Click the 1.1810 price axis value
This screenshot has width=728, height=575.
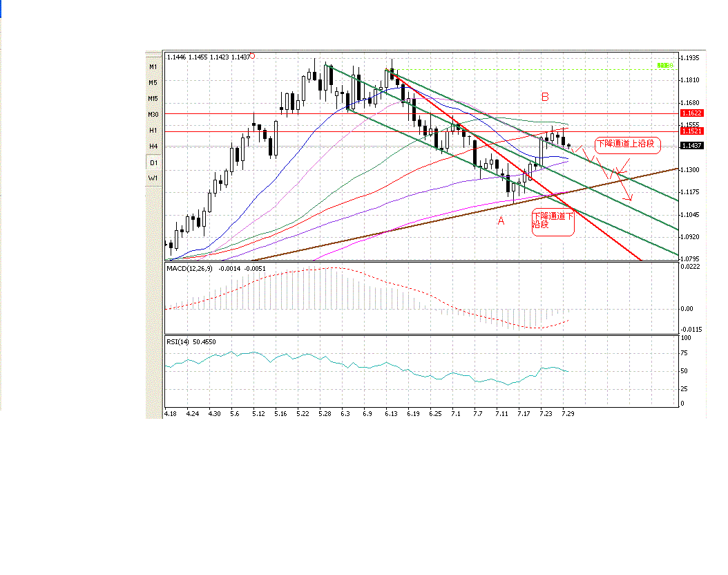click(x=690, y=80)
